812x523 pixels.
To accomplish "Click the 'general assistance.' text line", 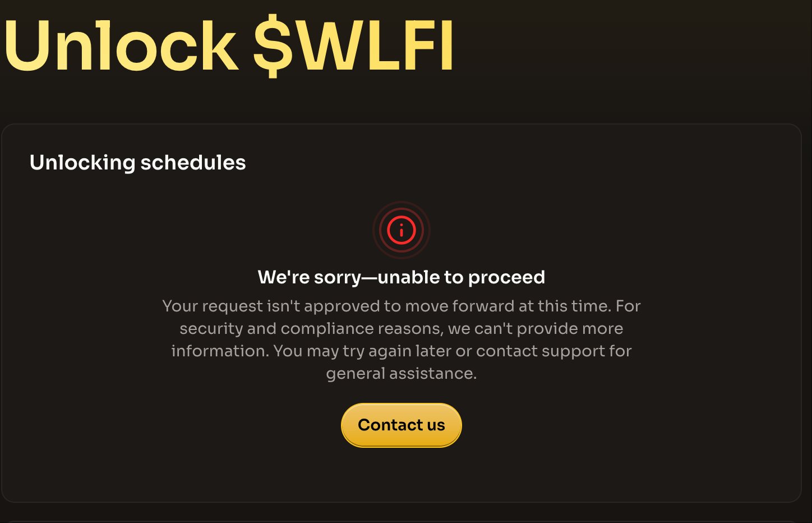I will (x=402, y=374).
